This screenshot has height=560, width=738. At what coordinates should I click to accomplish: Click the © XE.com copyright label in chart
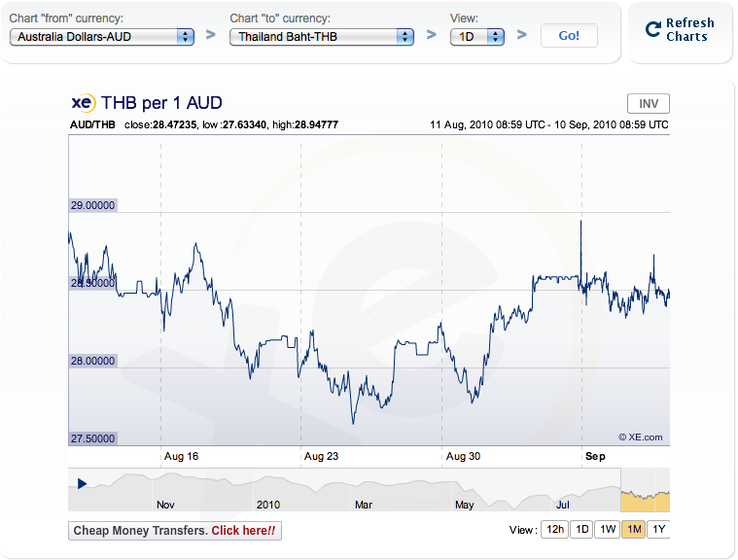click(640, 437)
